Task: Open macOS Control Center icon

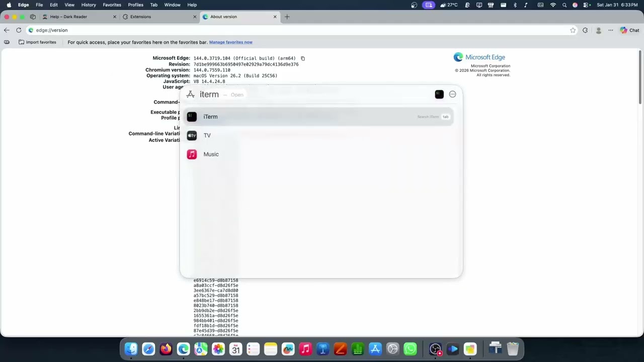Action: 587,5
